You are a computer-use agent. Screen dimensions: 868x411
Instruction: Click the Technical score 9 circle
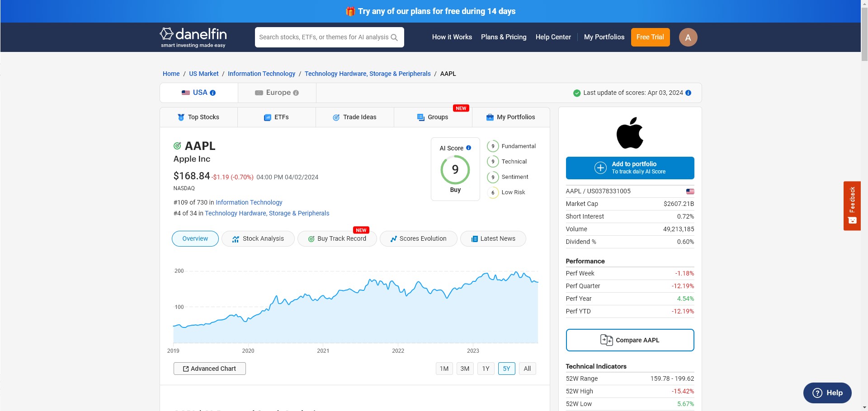click(493, 162)
